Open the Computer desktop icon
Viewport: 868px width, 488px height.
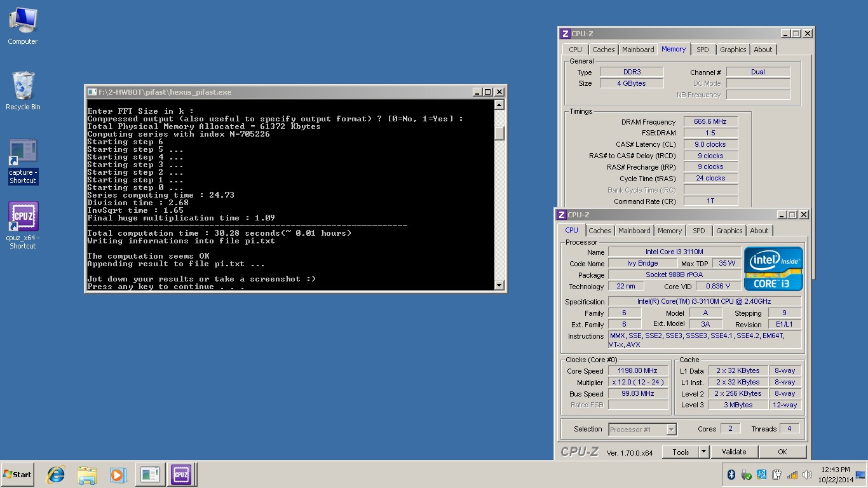(23, 27)
